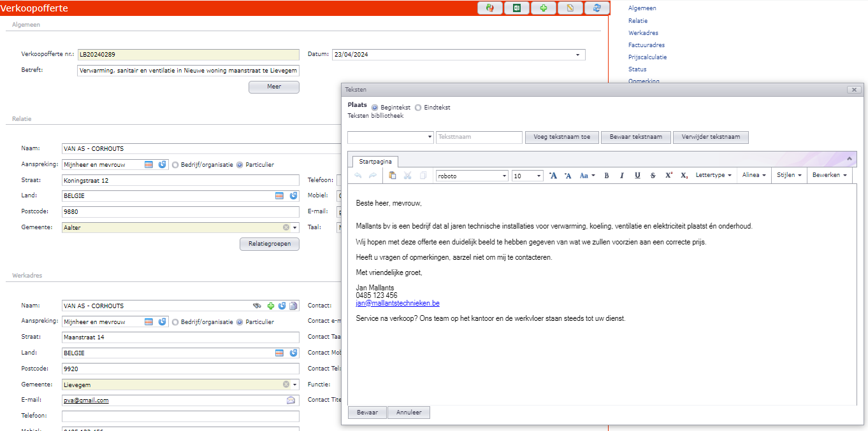The width and height of the screenshot is (868, 431).
Task: Click the Bewaar button in Teksten dialog
Action: pyautogui.click(x=367, y=413)
